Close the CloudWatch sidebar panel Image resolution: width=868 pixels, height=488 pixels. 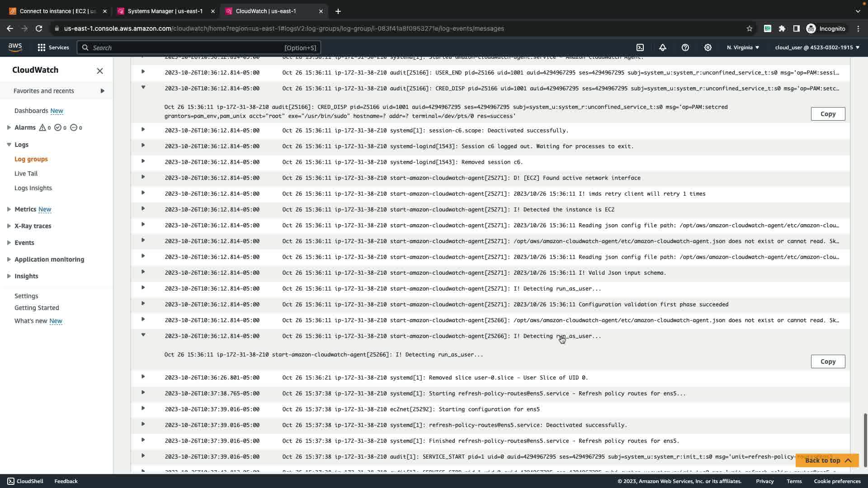tap(100, 70)
